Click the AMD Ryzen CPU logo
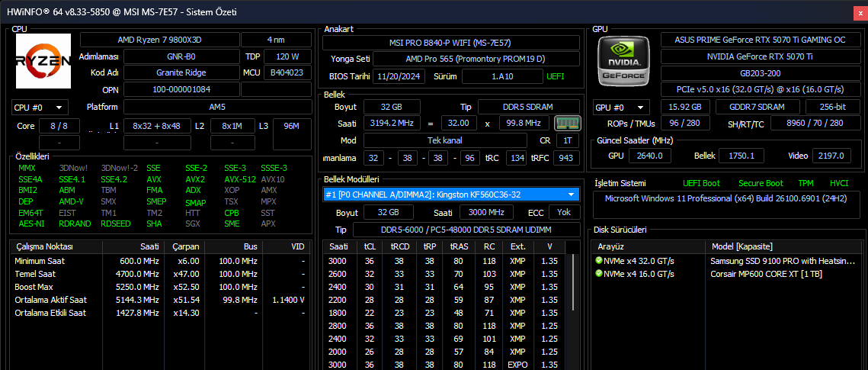 [x=43, y=61]
